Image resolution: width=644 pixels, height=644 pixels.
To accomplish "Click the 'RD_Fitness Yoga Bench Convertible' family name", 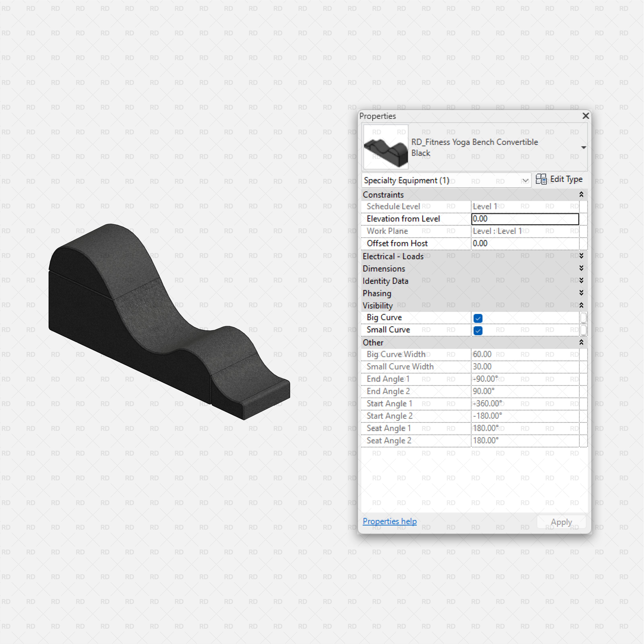I will point(474,142).
